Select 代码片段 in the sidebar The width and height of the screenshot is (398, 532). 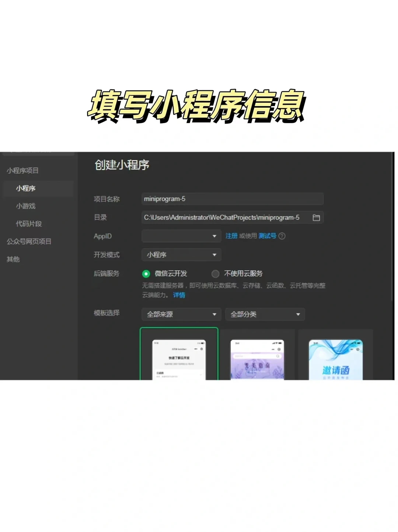coord(28,224)
